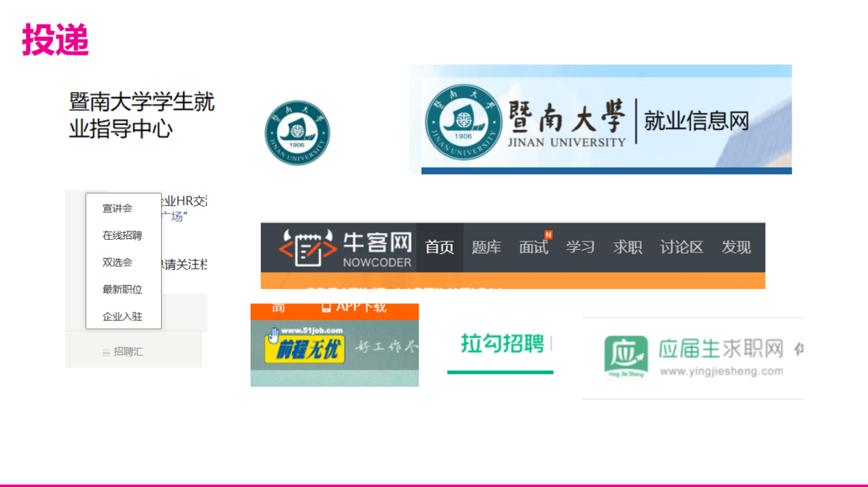
Task: Expand the 招聘汇 menu label
Action: [x=128, y=352]
